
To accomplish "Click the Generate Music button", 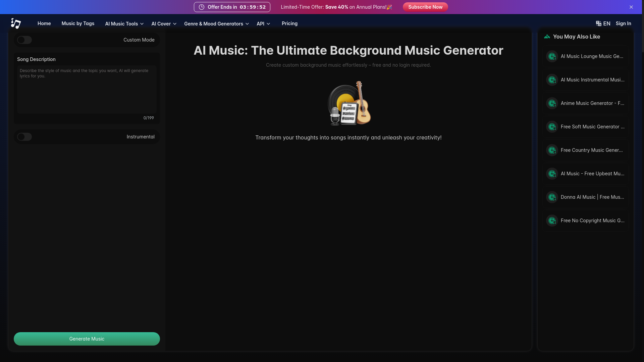I will 87,339.
